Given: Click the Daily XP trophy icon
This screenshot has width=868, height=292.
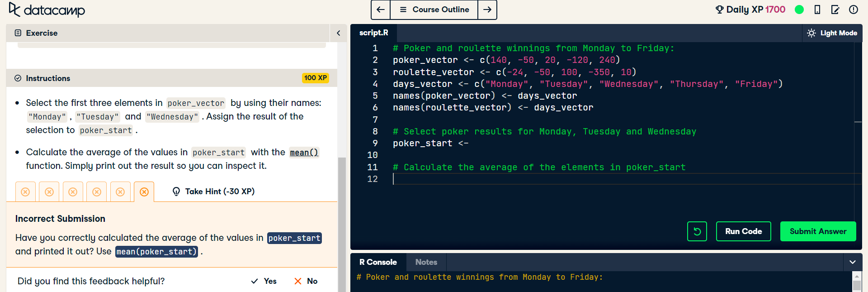Looking at the screenshot, I should (719, 10).
